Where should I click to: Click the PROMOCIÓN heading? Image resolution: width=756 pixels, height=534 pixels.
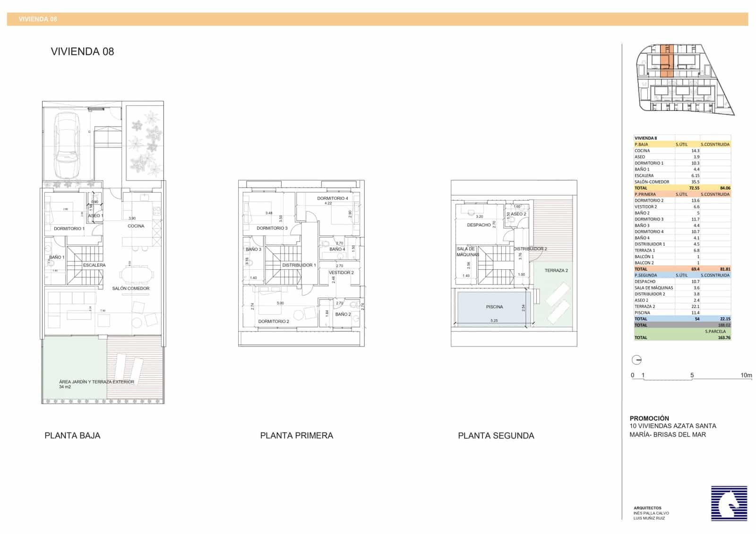tap(649, 418)
